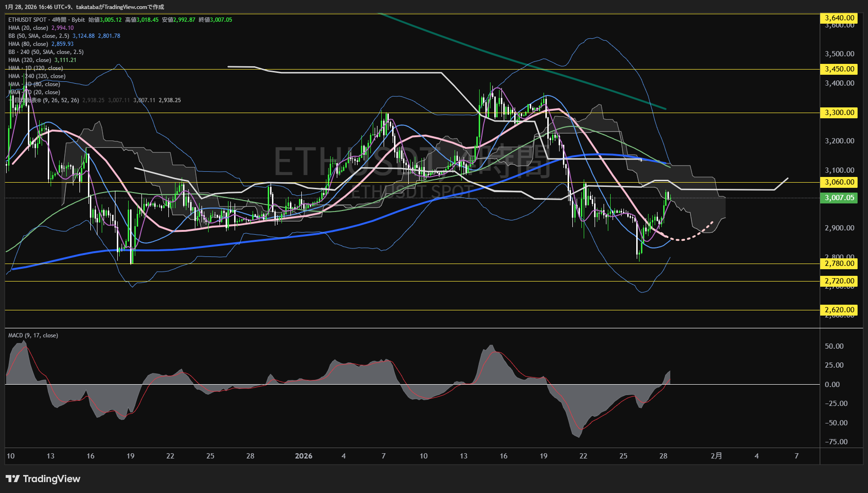Viewport: 868px width, 493px height.
Task: Select the HMA (20, close) legend entry
Action: 28,28
